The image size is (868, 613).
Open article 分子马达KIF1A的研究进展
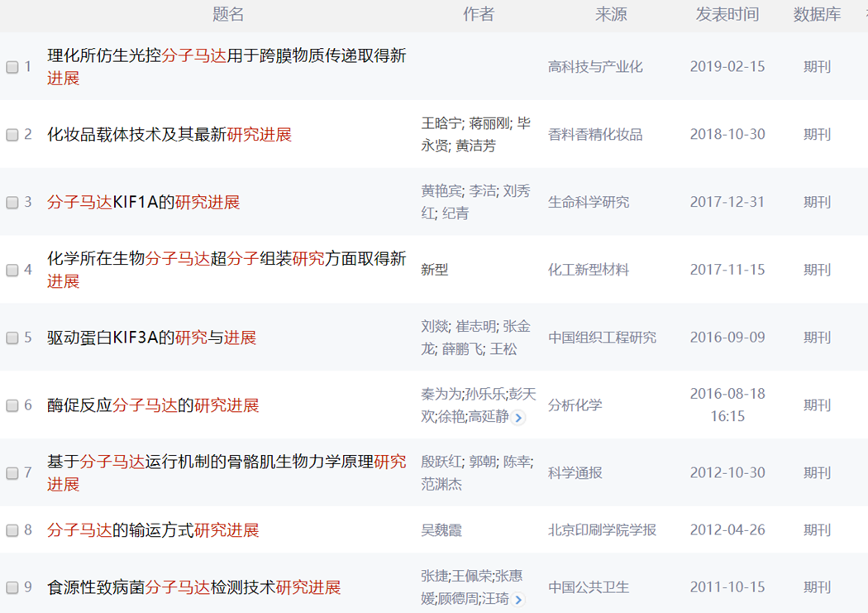[143, 203]
